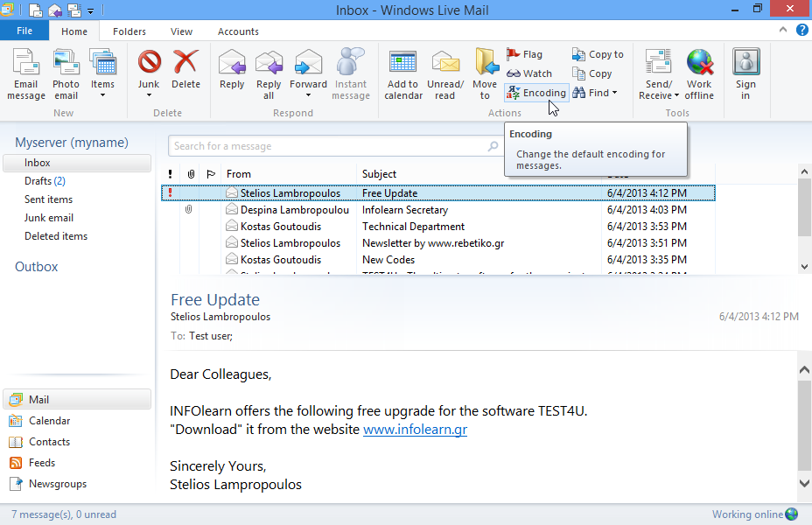This screenshot has height=525, width=812.
Task: Open the File menu
Action: click(24, 31)
